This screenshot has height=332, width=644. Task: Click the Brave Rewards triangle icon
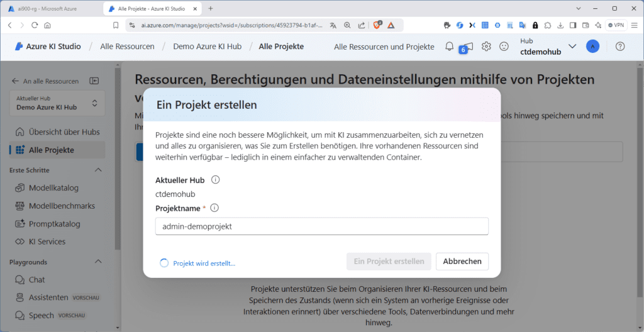click(x=391, y=25)
